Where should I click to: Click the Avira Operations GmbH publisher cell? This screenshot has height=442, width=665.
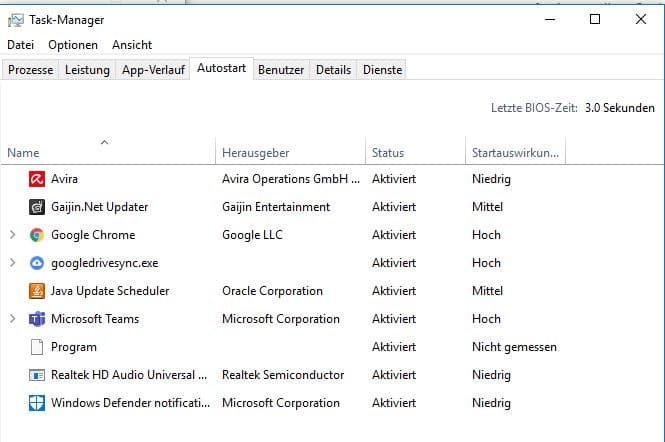[291, 179]
